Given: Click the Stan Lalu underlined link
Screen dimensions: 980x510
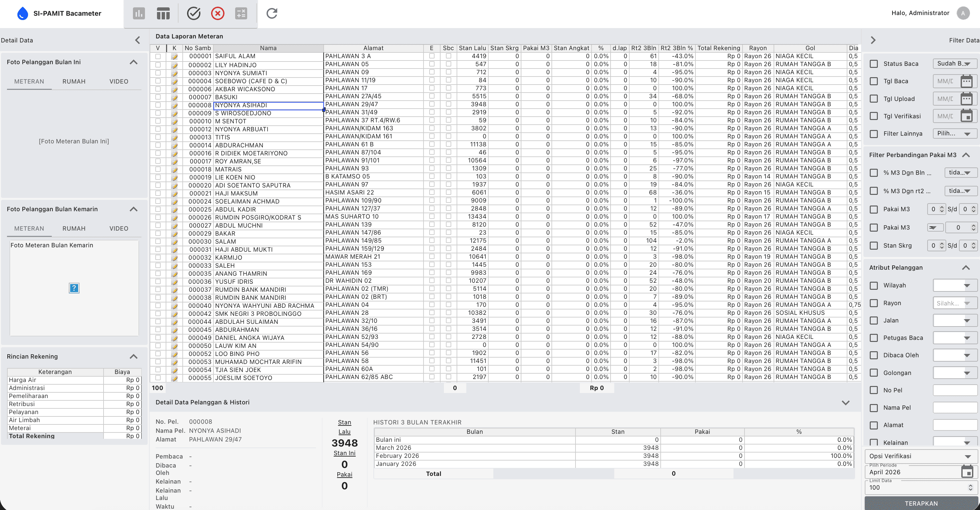Looking at the screenshot, I should [344, 427].
